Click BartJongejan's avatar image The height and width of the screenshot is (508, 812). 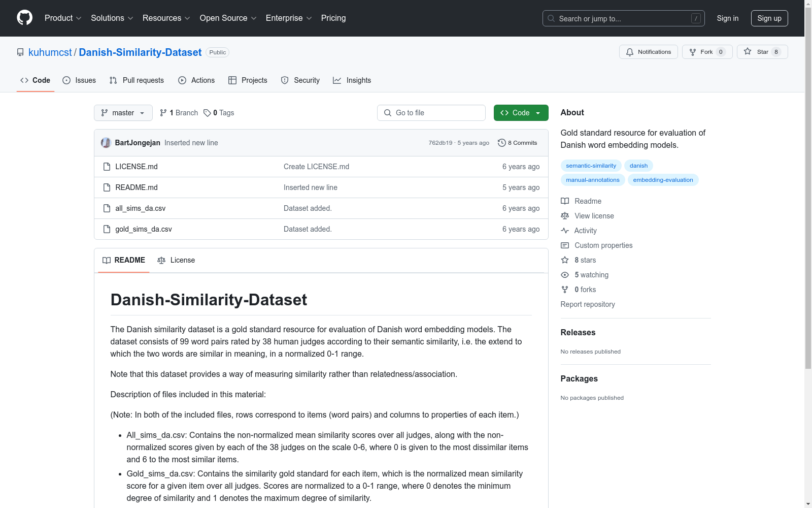pos(106,143)
